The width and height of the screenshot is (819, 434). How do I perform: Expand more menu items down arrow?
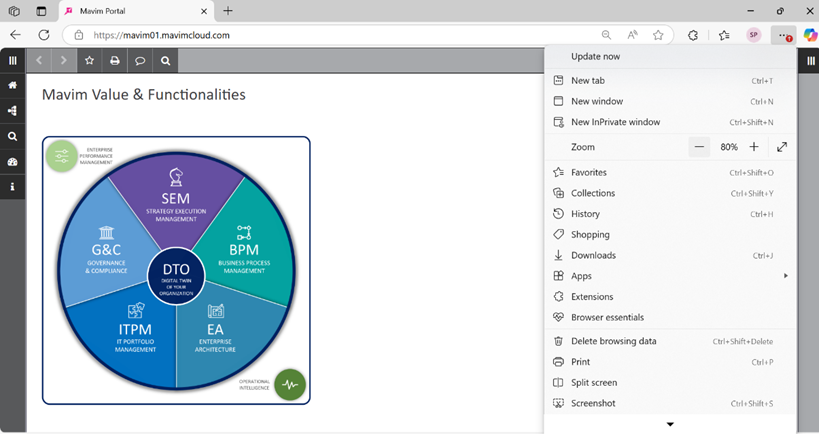670,424
